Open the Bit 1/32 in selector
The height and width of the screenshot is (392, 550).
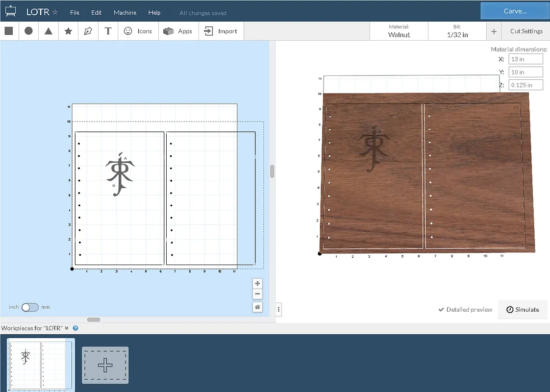(457, 31)
